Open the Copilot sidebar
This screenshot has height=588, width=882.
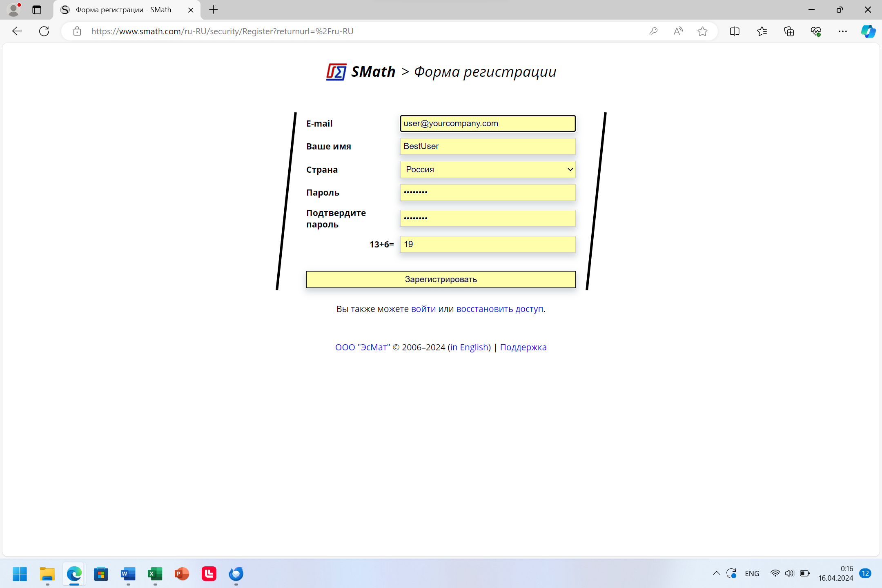868,31
